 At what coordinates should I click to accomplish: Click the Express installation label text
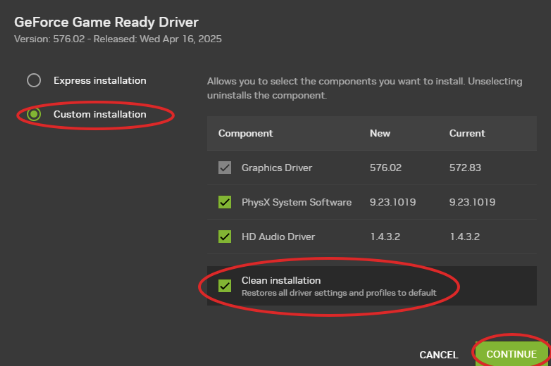(100, 81)
